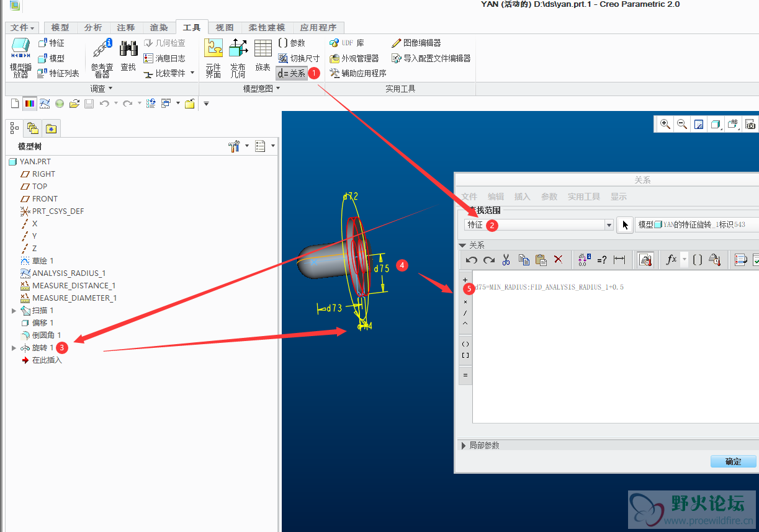
Task: Switch to the 视图 ribbon tab
Action: tap(225, 28)
